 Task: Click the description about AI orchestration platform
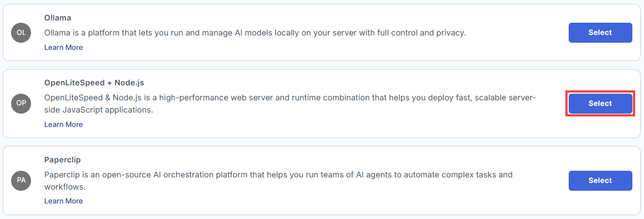pos(279,181)
